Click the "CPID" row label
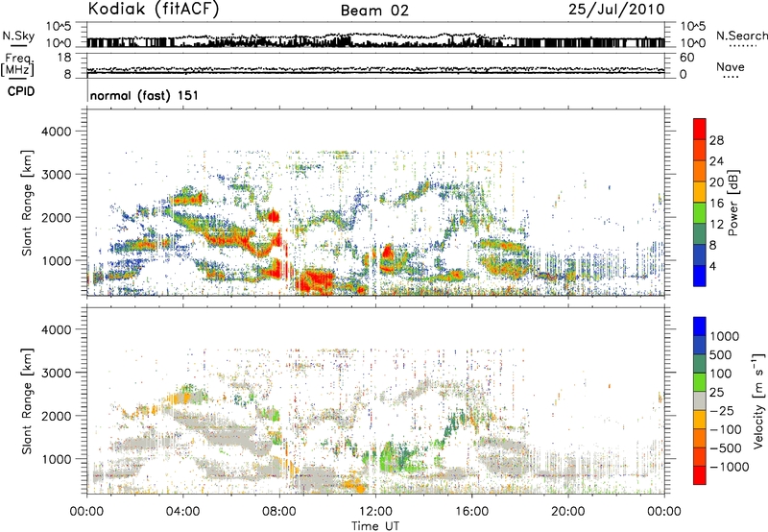This screenshot has width=768, height=532. [21, 91]
